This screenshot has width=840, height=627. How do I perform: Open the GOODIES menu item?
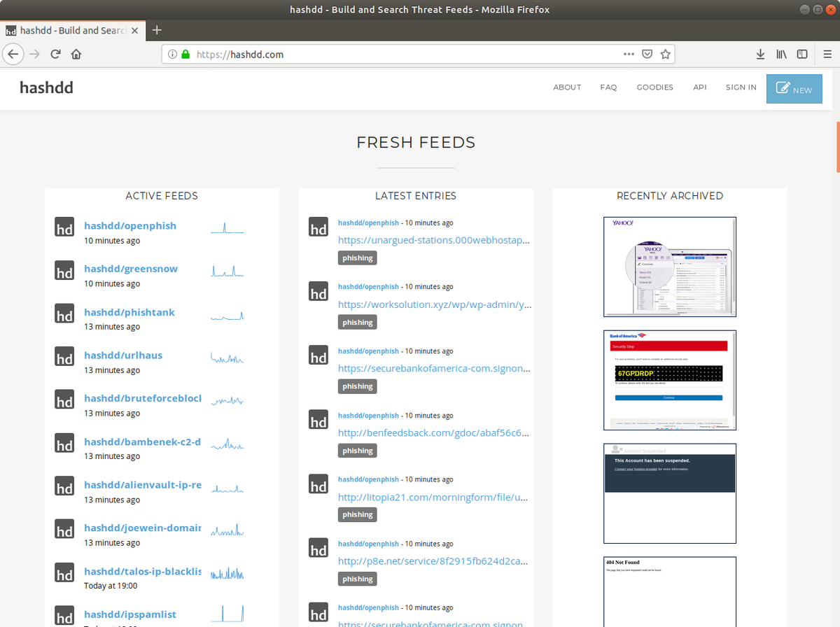(x=654, y=87)
